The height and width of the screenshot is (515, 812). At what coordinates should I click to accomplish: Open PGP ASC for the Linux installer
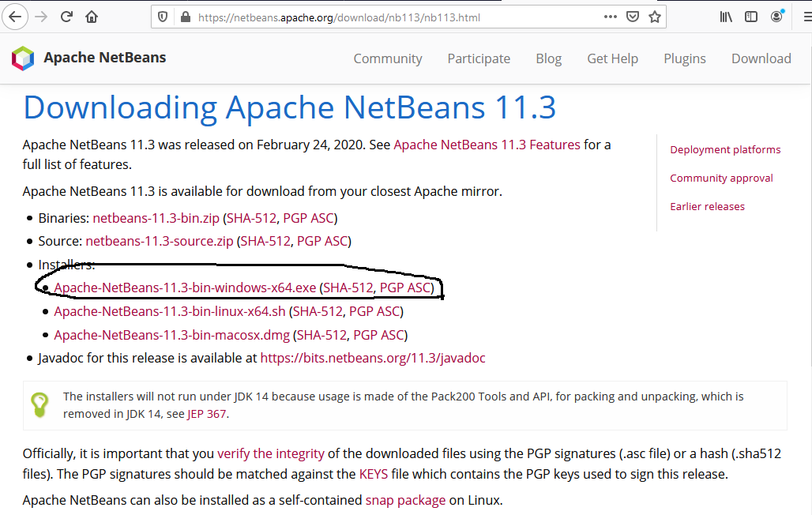click(374, 311)
